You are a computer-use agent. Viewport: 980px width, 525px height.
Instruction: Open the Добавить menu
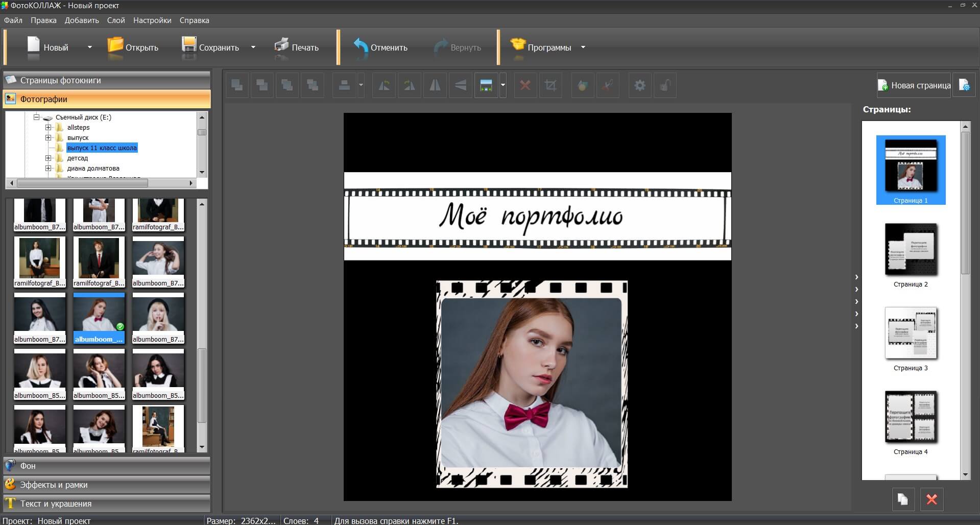coord(82,20)
